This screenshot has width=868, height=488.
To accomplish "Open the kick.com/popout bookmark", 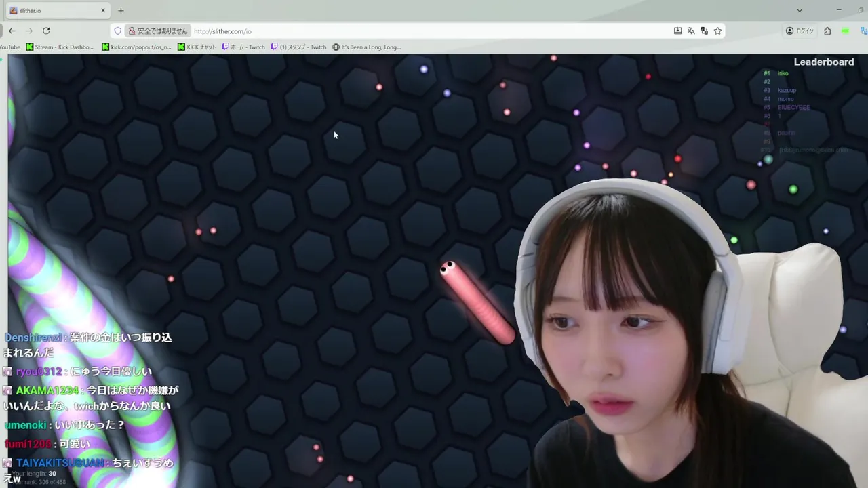I will (x=136, y=47).
